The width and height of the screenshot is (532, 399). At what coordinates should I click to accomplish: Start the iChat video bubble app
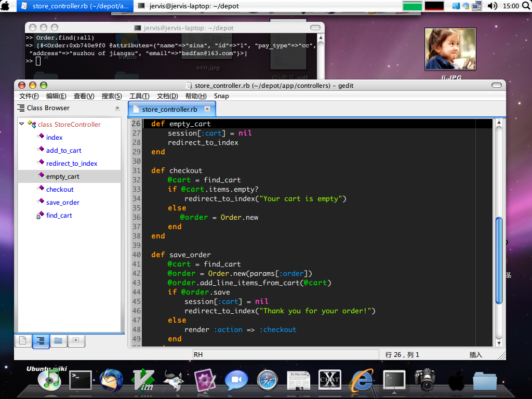tap(236, 380)
